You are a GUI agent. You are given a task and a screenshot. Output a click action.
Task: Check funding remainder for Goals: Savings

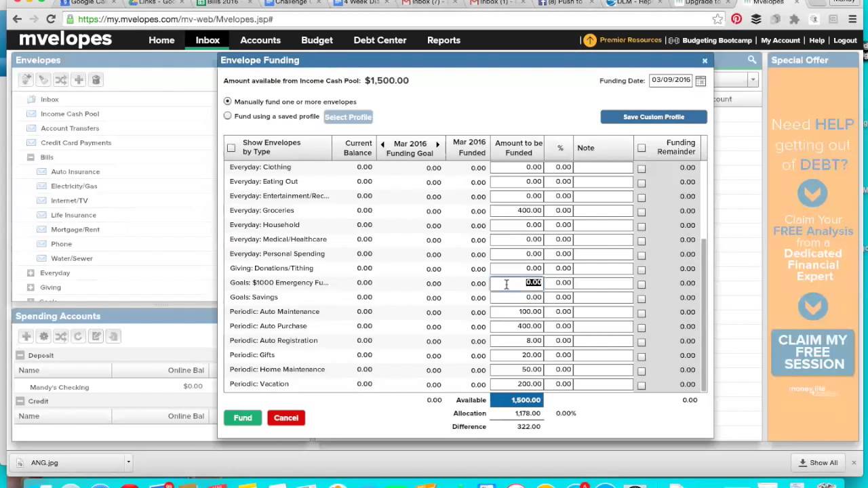pos(642,299)
